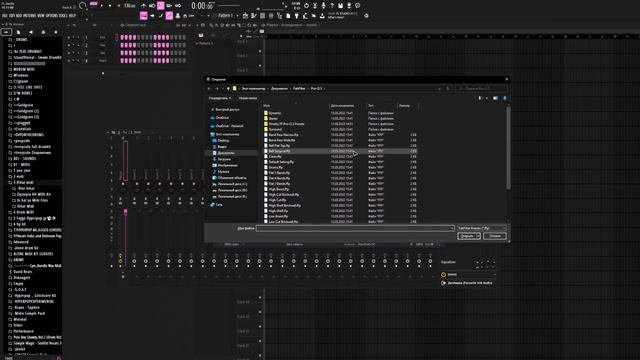The height and width of the screenshot is (360, 640).
Task: Mute the Kick channel in channel rack
Action: coord(69,37)
